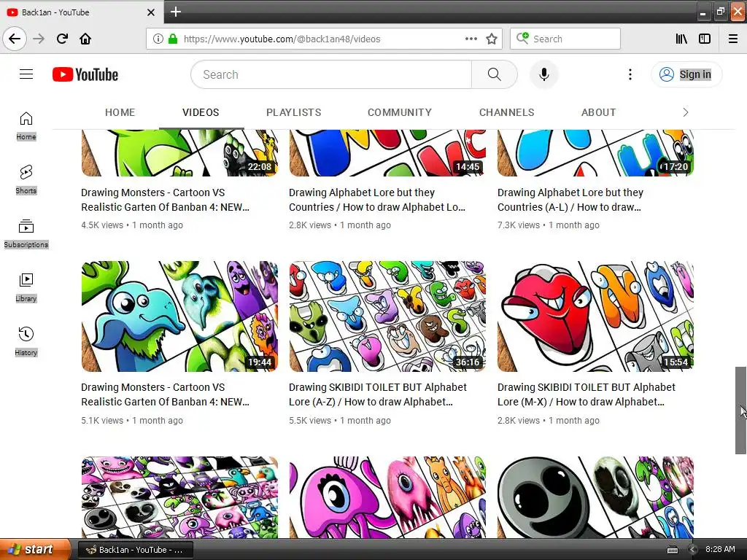
Task: Open the YouTube guide hamburger menu
Action: pos(26,74)
